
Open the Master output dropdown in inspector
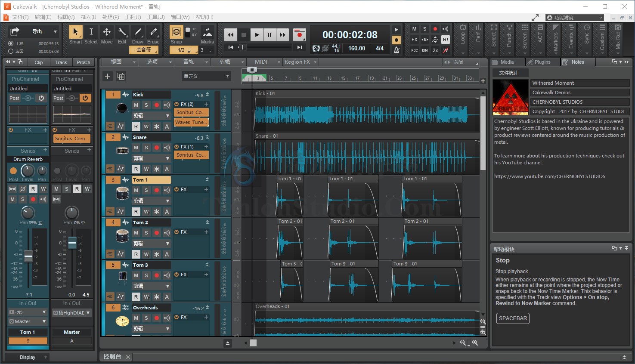click(x=28, y=321)
